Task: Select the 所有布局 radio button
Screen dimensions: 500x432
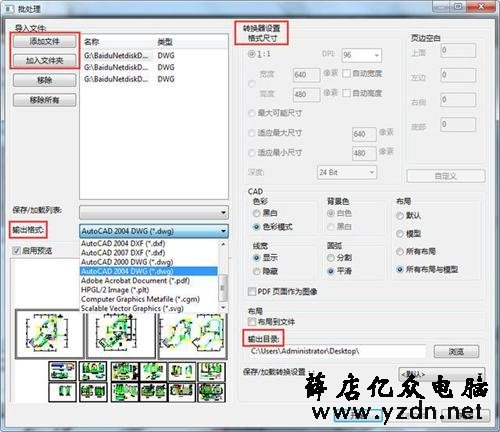Action: (x=400, y=252)
